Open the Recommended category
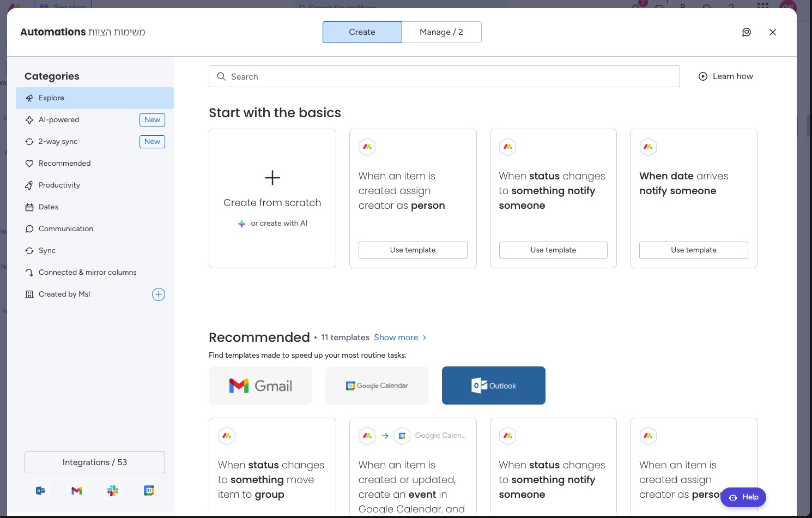The width and height of the screenshot is (812, 518). (95, 164)
